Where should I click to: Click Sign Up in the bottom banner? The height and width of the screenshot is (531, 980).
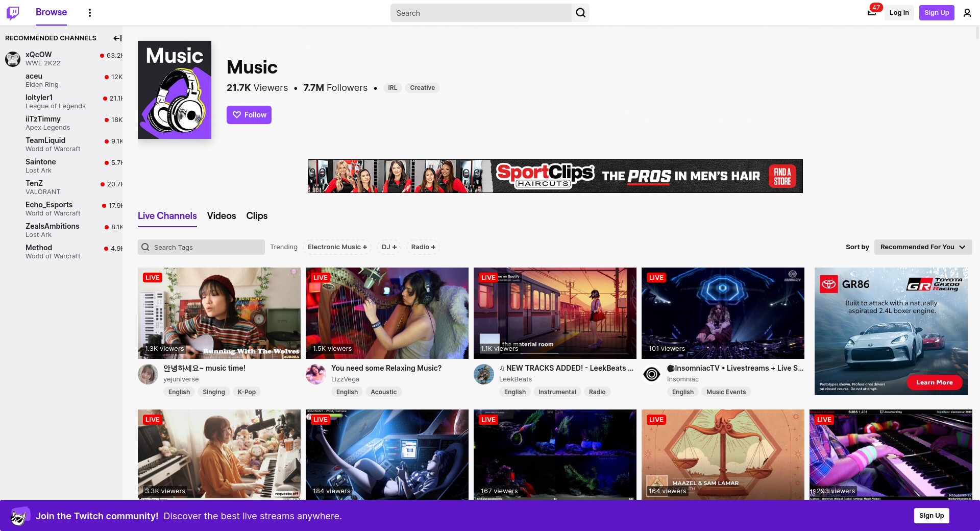pyautogui.click(x=931, y=516)
